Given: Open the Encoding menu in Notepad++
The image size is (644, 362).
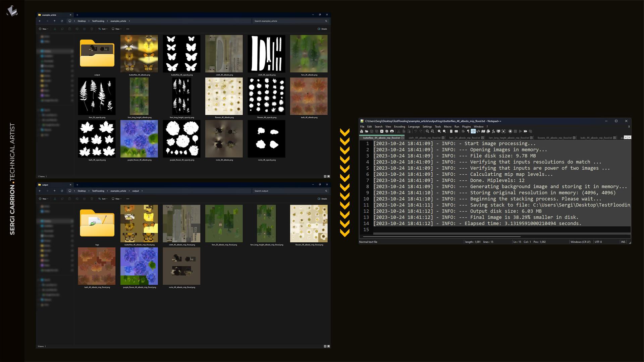Looking at the screenshot, I should (399, 127).
